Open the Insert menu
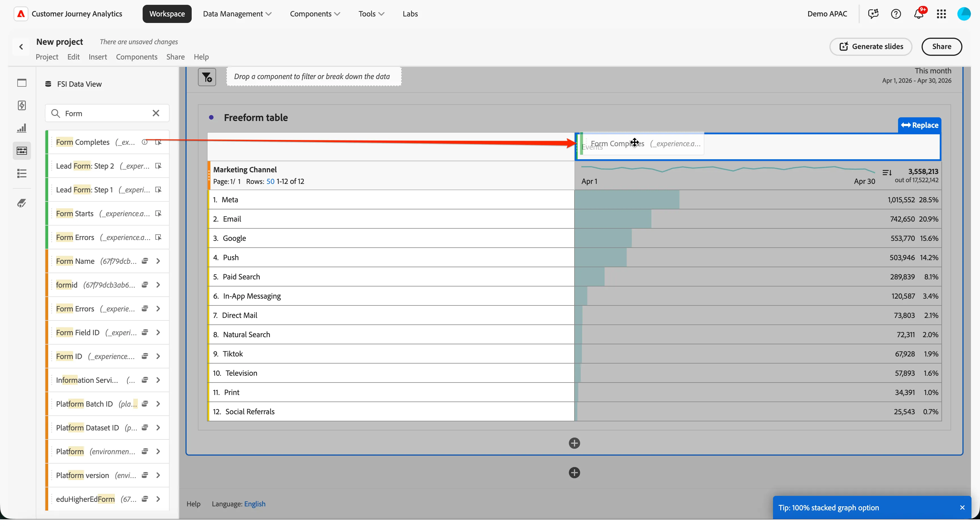The height and width of the screenshot is (531, 980). pyautogui.click(x=98, y=57)
